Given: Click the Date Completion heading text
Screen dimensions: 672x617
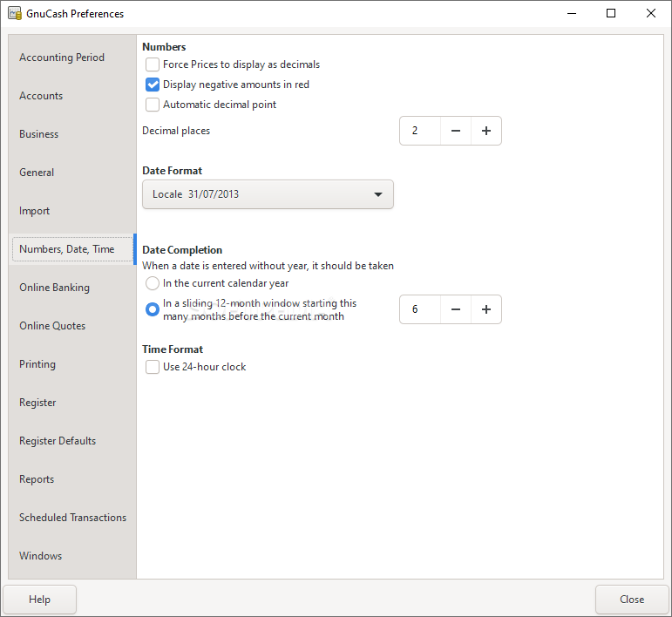Looking at the screenshot, I should 182,250.
